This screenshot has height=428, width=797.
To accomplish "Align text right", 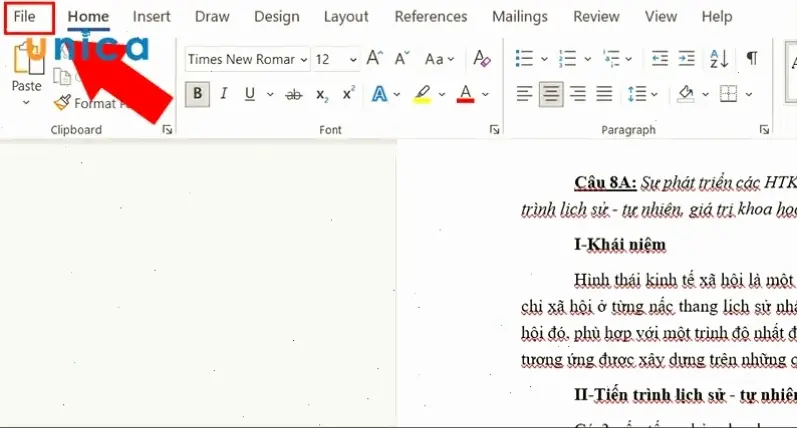I will pyautogui.click(x=577, y=94).
